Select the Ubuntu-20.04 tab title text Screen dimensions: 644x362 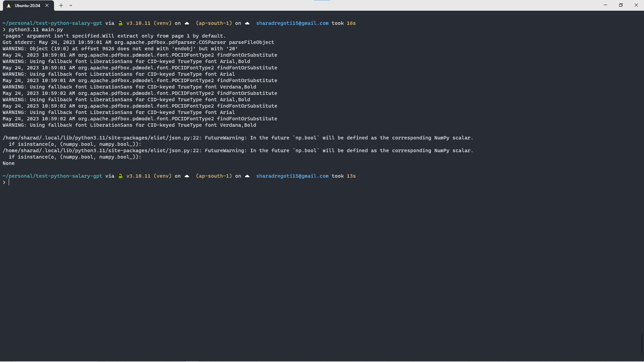click(x=28, y=6)
